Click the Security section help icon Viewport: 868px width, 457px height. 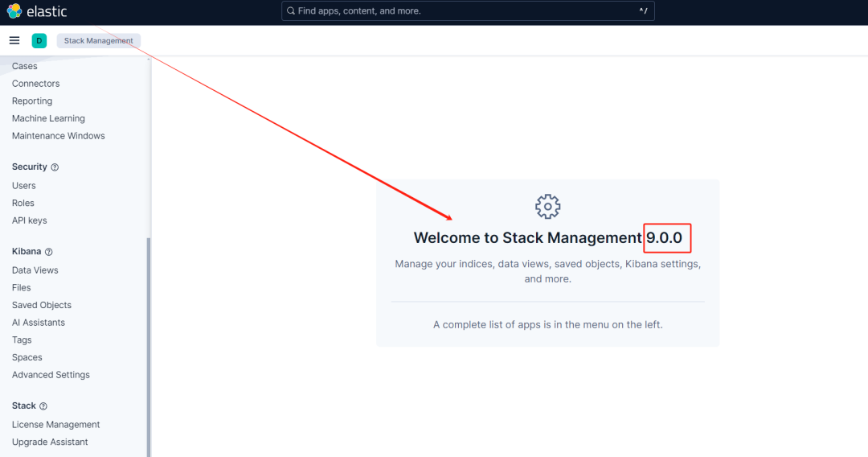pos(55,167)
